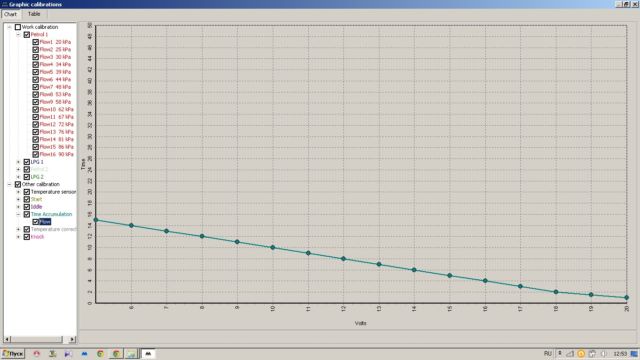Click the blue taskbar quick-launch icon
The height and width of the screenshot is (360, 640).
[84, 353]
